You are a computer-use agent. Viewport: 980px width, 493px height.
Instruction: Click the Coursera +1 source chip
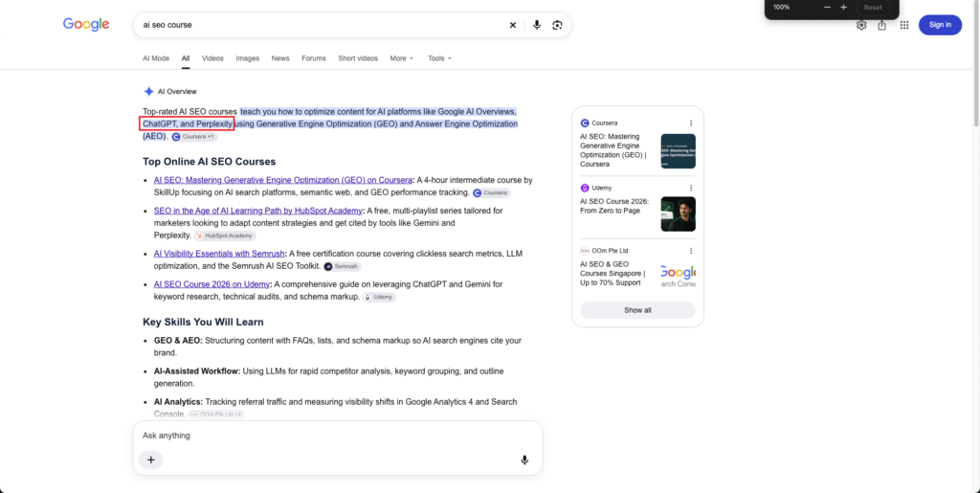[193, 136]
